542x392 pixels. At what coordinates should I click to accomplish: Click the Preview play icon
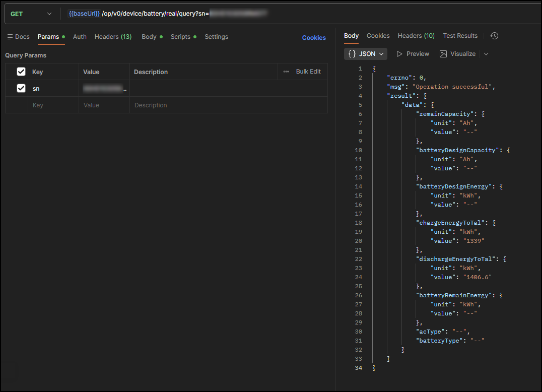pos(400,54)
